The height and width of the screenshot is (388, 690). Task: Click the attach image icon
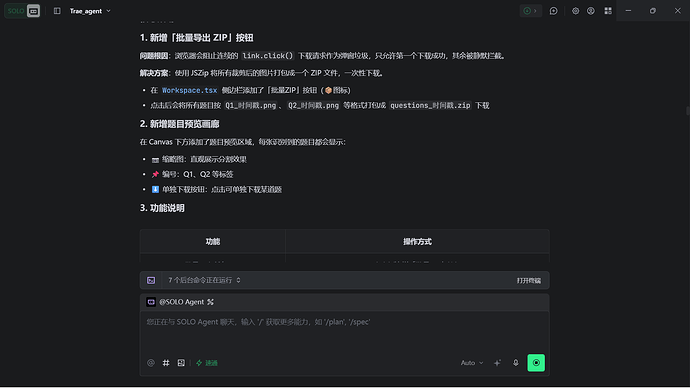pyautogui.click(x=181, y=363)
